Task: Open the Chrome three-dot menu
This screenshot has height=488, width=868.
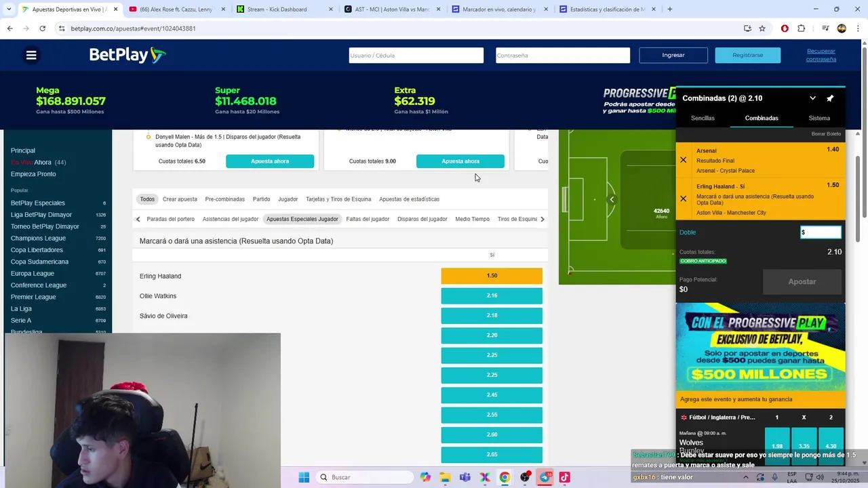Action: click(x=858, y=28)
